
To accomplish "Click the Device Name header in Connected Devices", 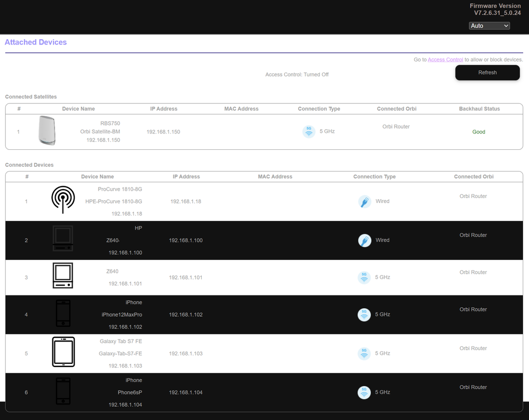I will pos(97,176).
